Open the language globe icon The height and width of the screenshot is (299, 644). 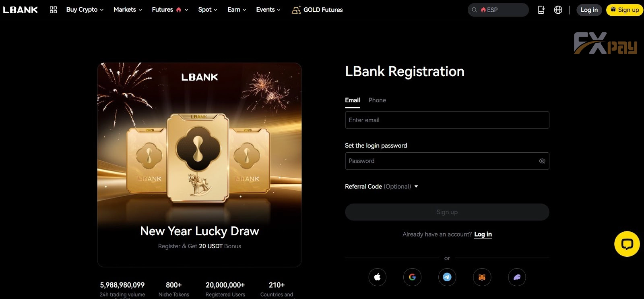point(558,10)
